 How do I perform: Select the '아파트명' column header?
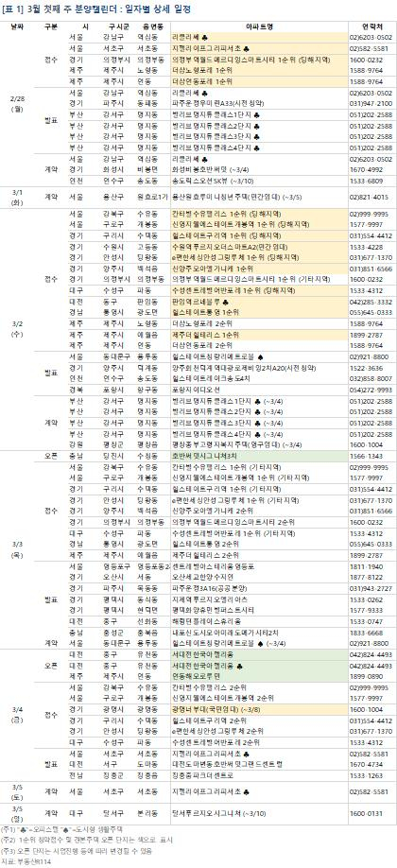(x=259, y=26)
